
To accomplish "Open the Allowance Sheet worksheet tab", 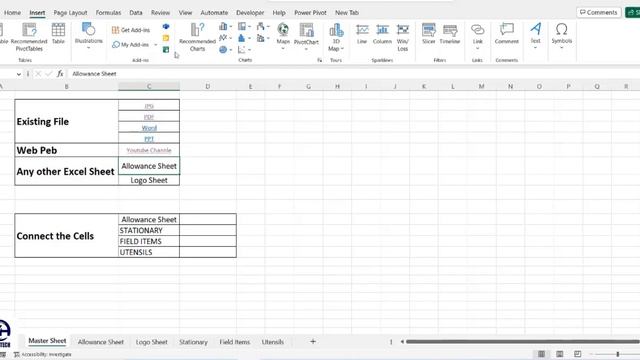I will [100, 342].
